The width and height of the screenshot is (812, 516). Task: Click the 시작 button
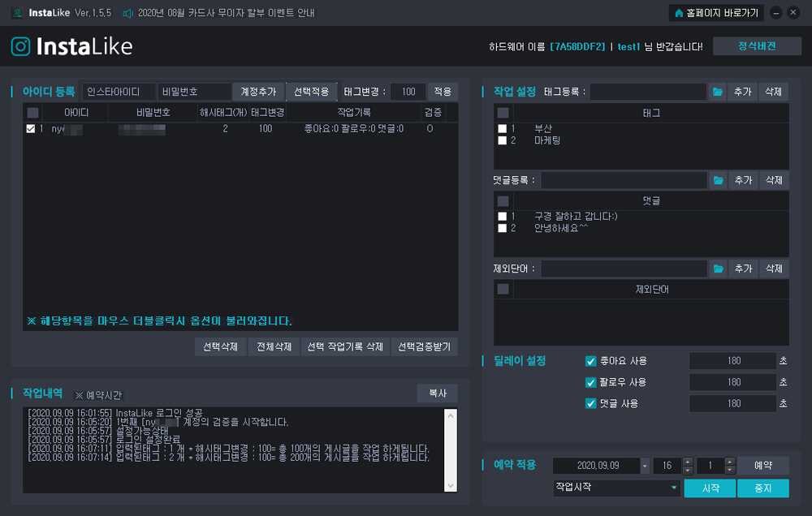[710, 488]
